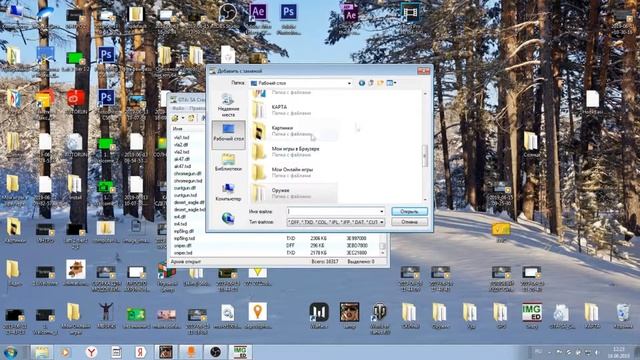Click the Отмена button
640x360 pixels.
(409, 222)
